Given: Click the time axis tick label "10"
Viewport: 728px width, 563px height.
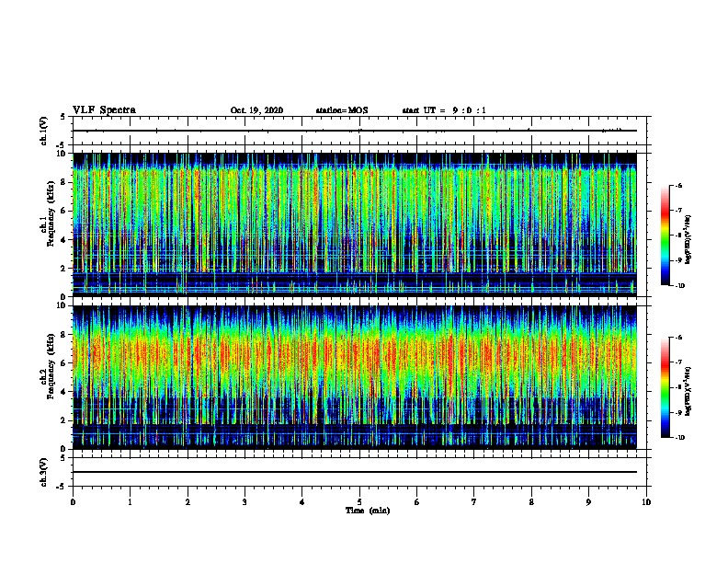Looking at the screenshot, I should 646,502.
